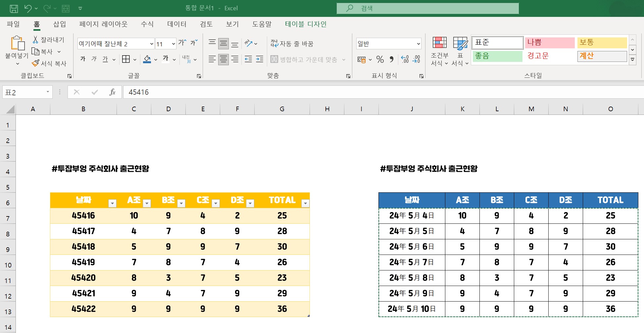
Task: Click the formula bar showing 45416
Action: tap(383, 92)
